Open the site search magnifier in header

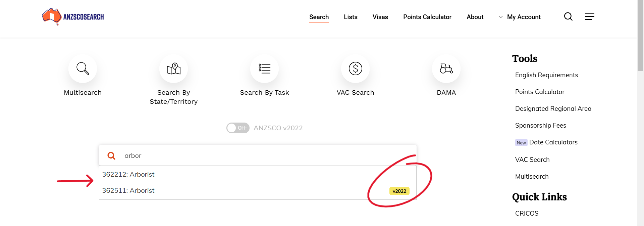point(568,17)
